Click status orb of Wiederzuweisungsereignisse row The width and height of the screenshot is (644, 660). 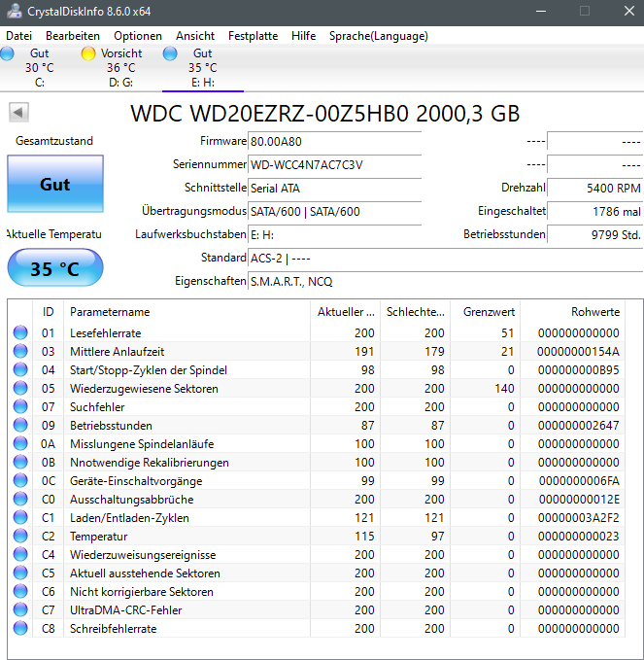pyautogui.click(x=20, y=554)
